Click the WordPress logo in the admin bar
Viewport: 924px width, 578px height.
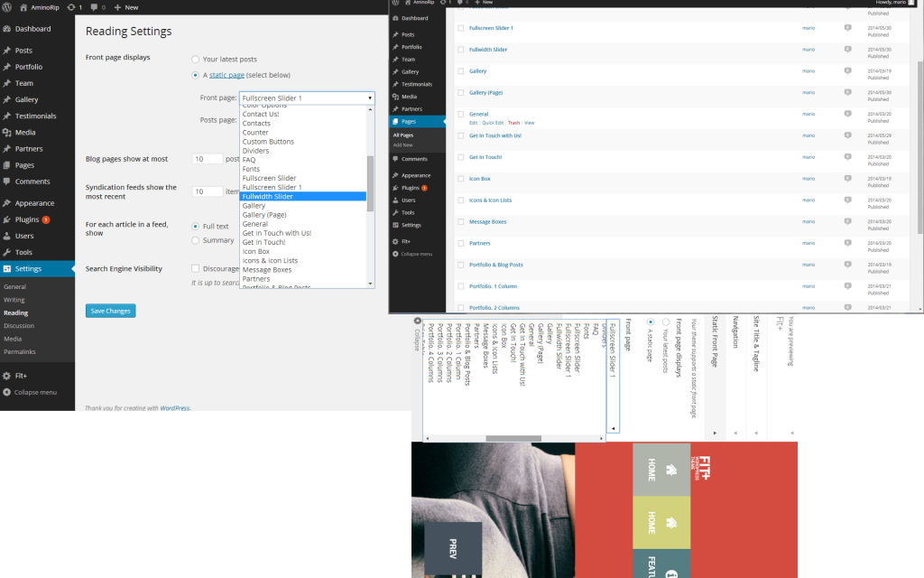click(9, 7)
